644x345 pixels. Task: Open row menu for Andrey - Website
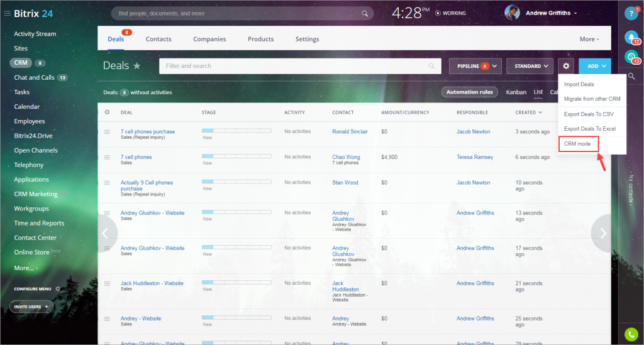[107, 319]
